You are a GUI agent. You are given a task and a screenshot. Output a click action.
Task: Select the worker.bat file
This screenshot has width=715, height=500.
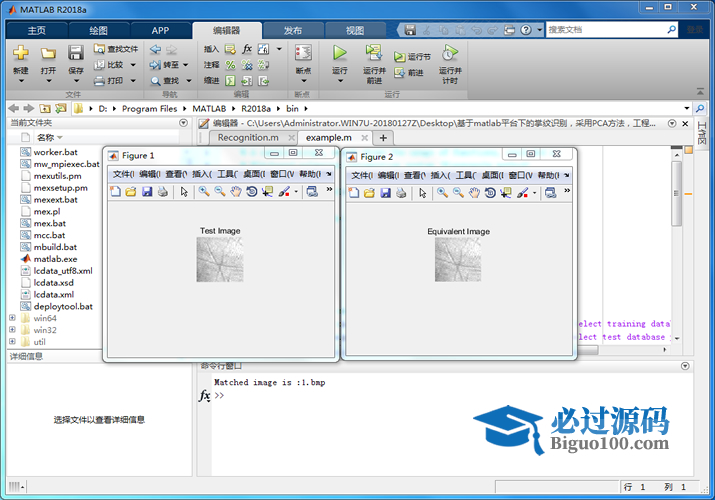point(55,152)
